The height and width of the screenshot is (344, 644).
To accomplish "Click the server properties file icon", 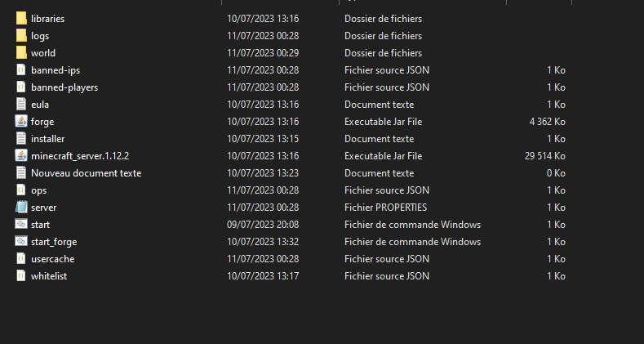I will (x=21, y=208).
